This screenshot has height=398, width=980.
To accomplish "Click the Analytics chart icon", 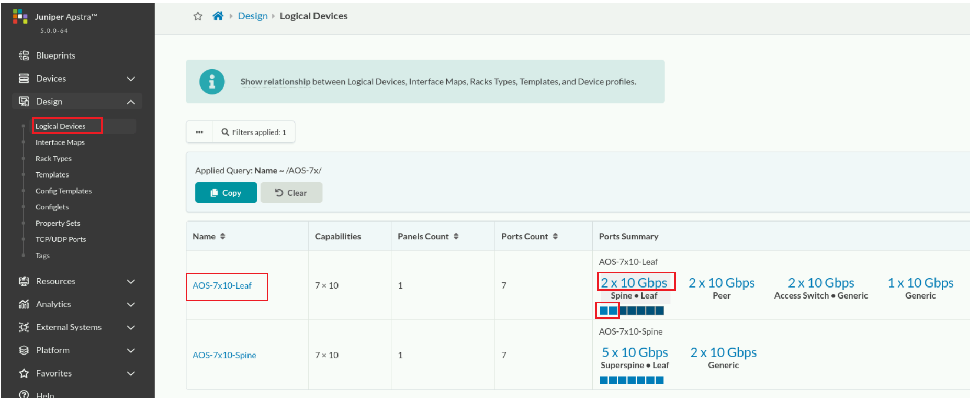I will (24, 304).
